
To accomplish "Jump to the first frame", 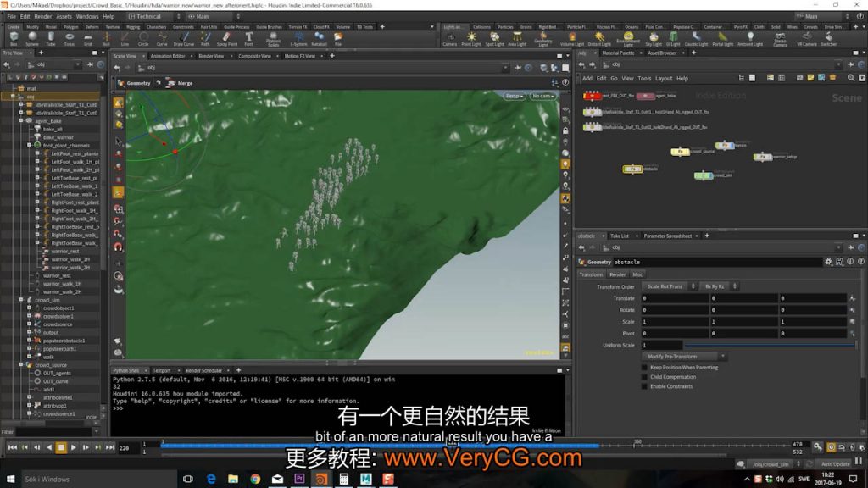I will (x=12, y=447).
